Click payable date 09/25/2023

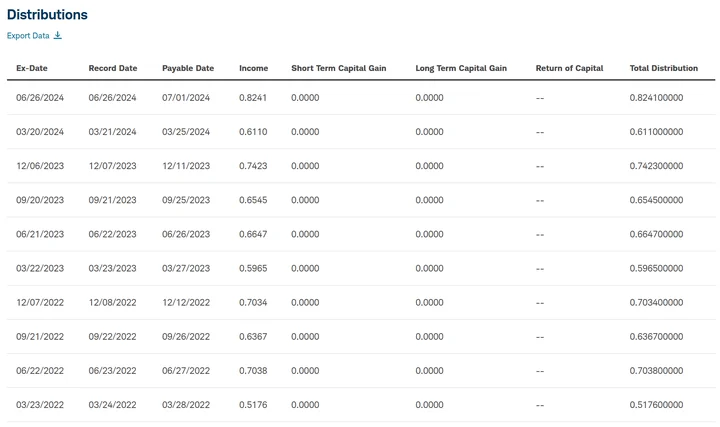(186, 200)
